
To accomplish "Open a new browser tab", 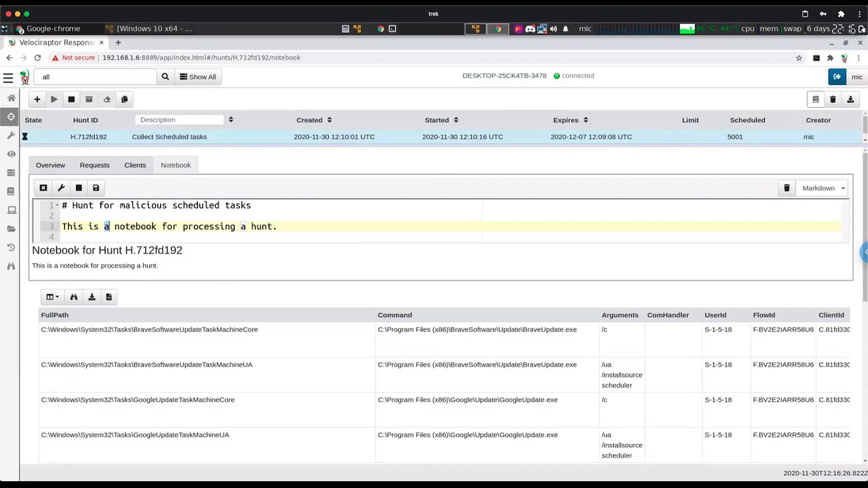I will pyautogui.click(x=118, y=43).
